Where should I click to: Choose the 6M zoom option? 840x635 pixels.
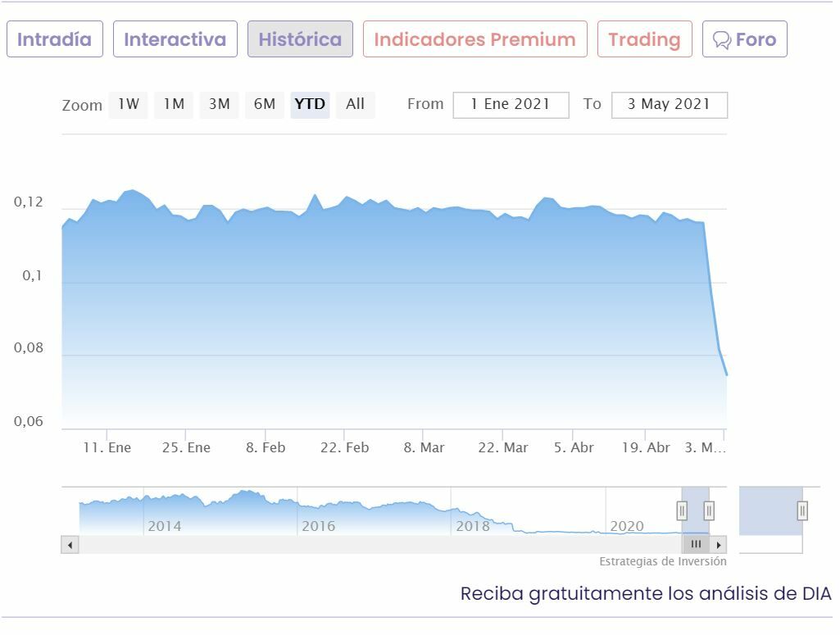coord(264,104)
